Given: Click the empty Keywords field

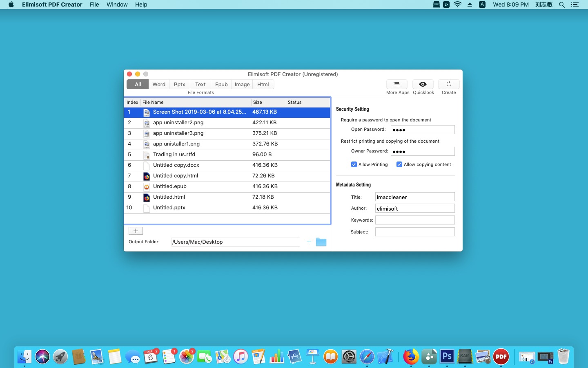Looking at the screenshot, I should (415, 220).
